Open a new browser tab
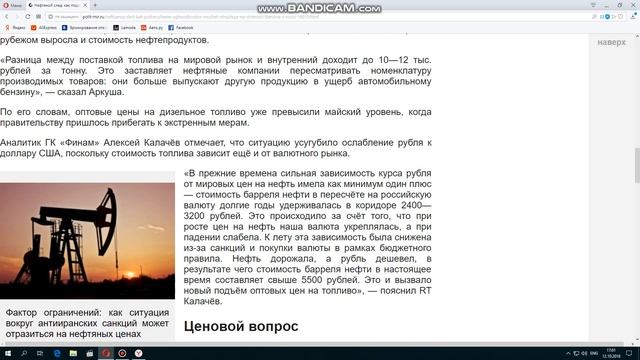The image size is (640, 360). click(x=95, y=5)
